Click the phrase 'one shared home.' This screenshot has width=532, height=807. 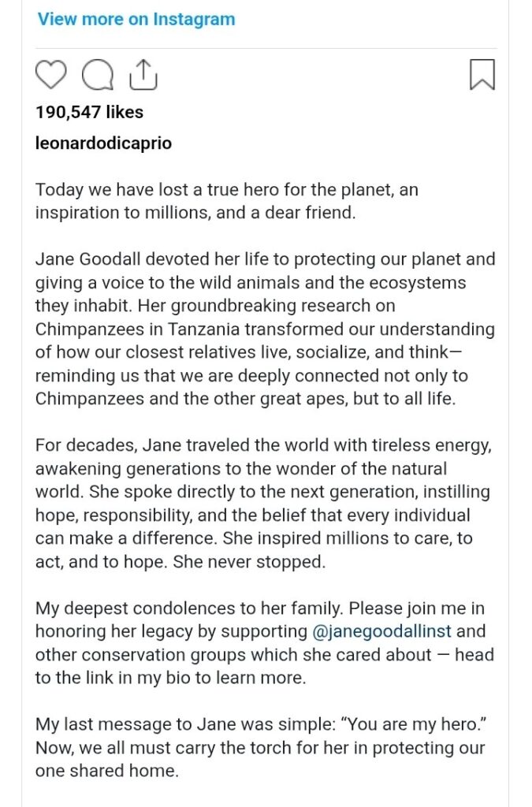click(x=107, y=772)
